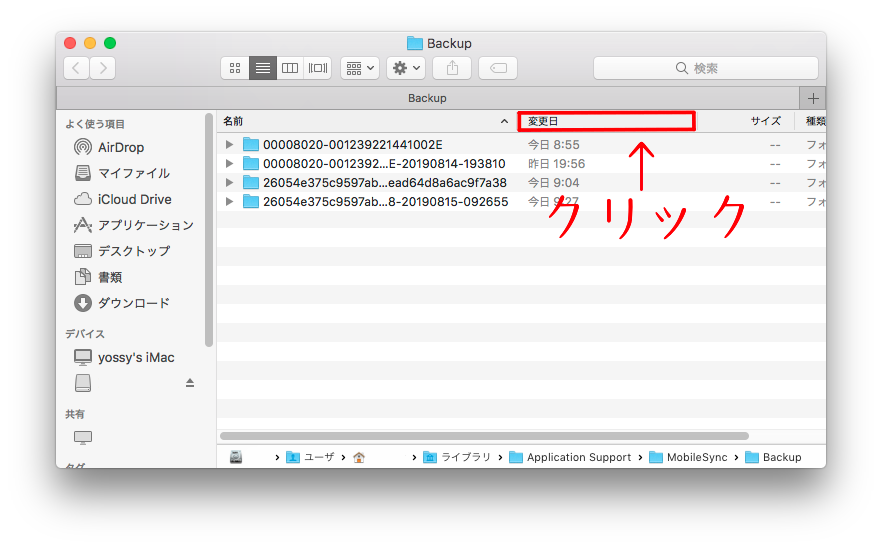Go forward with the right chevron button
Image resolution: width=882 pixels, height=548 pixels.
pyautogui.click(x=102, y=68)
